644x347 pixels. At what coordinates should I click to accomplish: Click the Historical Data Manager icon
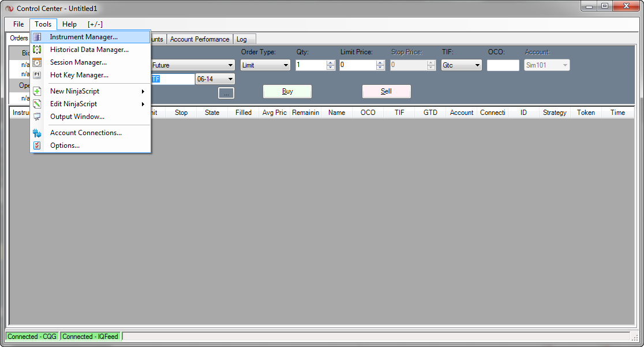[37, 50]
